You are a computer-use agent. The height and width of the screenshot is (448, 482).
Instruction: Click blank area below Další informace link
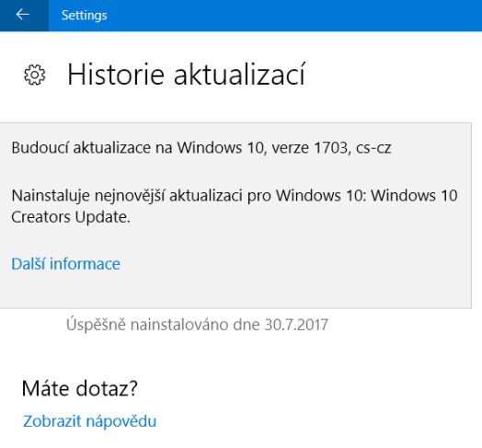[235, 291]
